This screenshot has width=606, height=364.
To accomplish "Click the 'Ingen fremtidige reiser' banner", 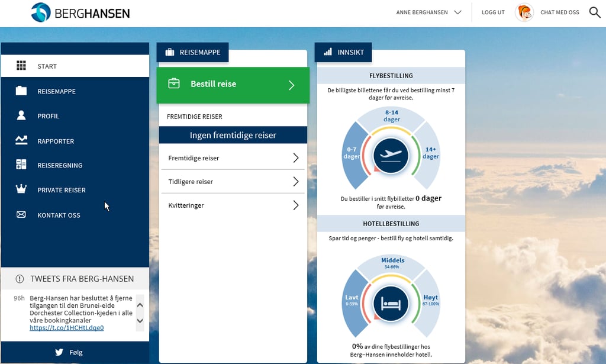I will tap(233, 135).
